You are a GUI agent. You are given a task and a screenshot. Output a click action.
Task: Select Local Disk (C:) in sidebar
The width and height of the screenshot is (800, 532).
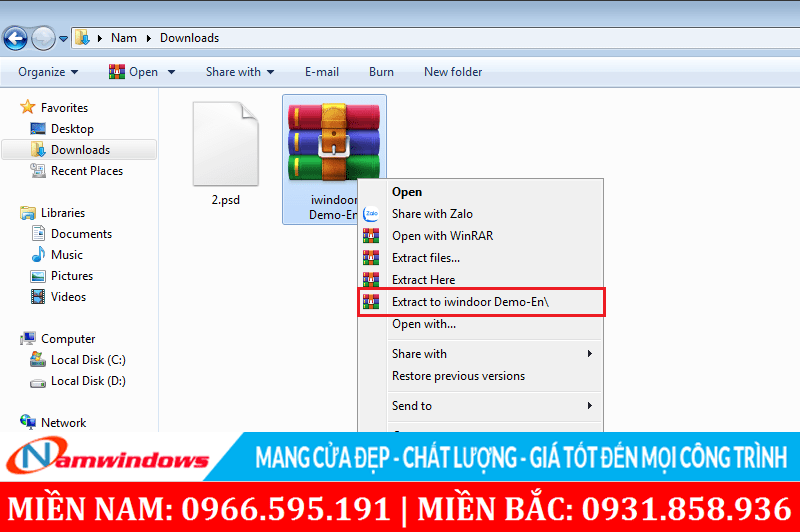[88, 360]
